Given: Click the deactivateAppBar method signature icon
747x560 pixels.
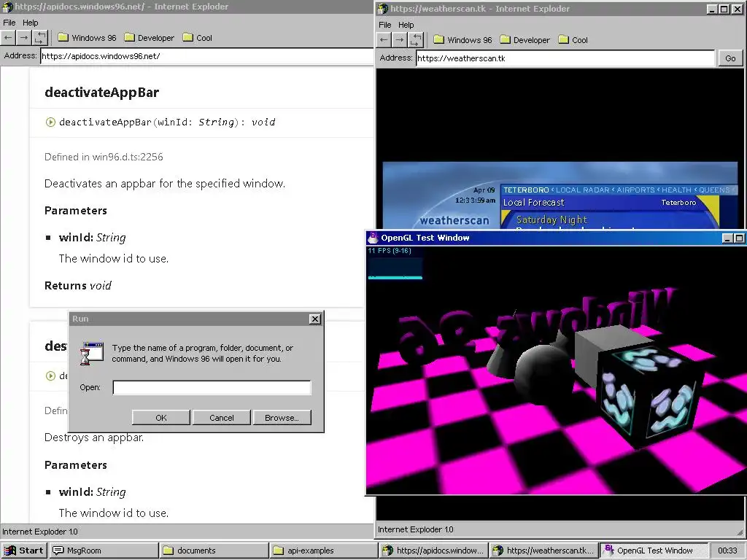Looking at the screenshot, I should pos(50,122).
